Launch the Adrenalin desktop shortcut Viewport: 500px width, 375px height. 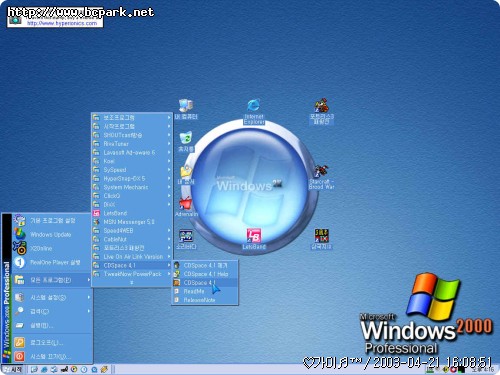pyautogui.click(x=186, y=207)
